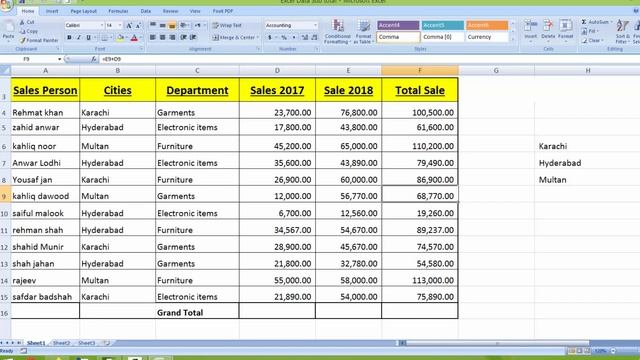Toggle Bottom Align vertical alignment
Image resolution: width=640 pixels, height=360 pixels.
point(172,25)
